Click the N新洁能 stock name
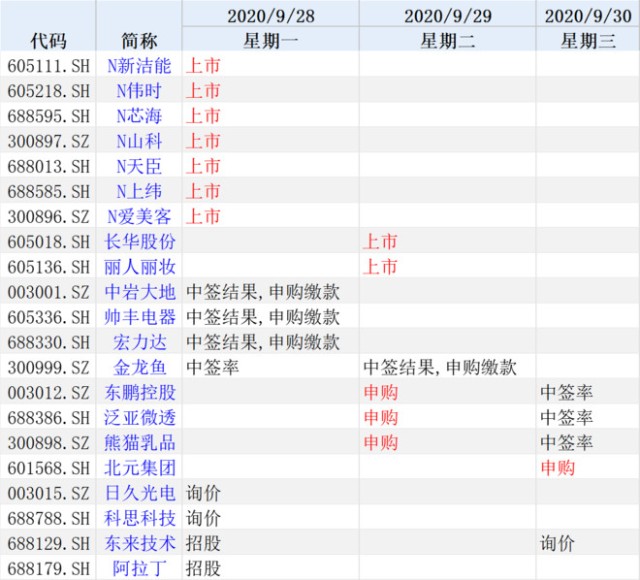 pos(139,65)
